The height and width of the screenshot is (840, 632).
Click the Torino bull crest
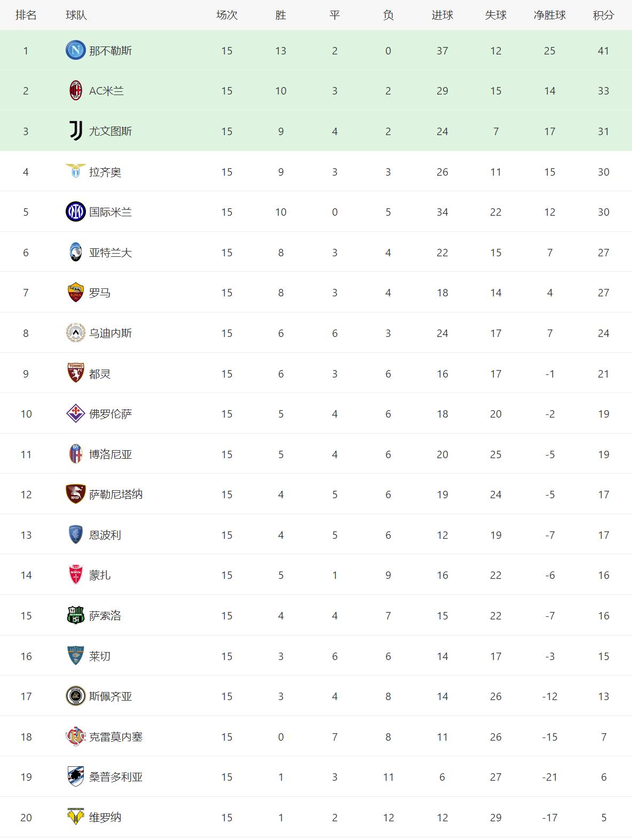(x=76, y=374)
